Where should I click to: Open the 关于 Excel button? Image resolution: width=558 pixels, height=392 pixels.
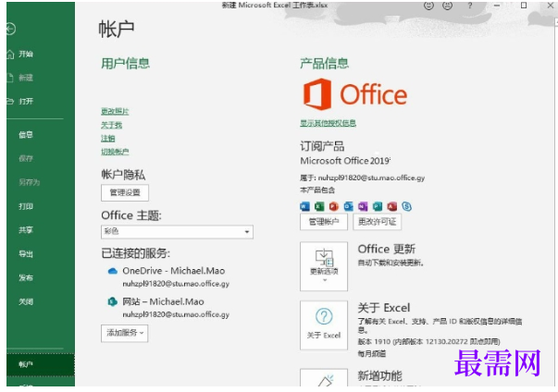click(x=324, y=325)
